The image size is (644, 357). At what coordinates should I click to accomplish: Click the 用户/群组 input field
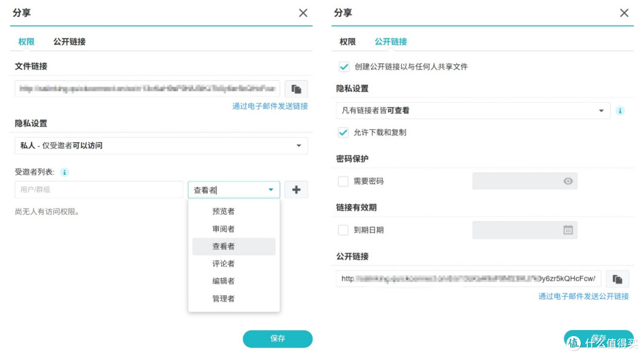coord(99,190)
